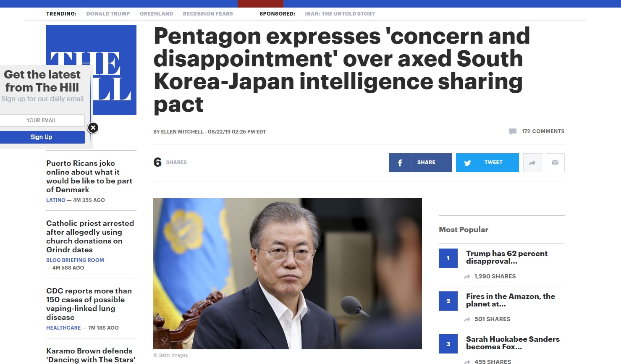
Task: Open sponsored Iran: The Untold Story link
Action: (340, 14)
